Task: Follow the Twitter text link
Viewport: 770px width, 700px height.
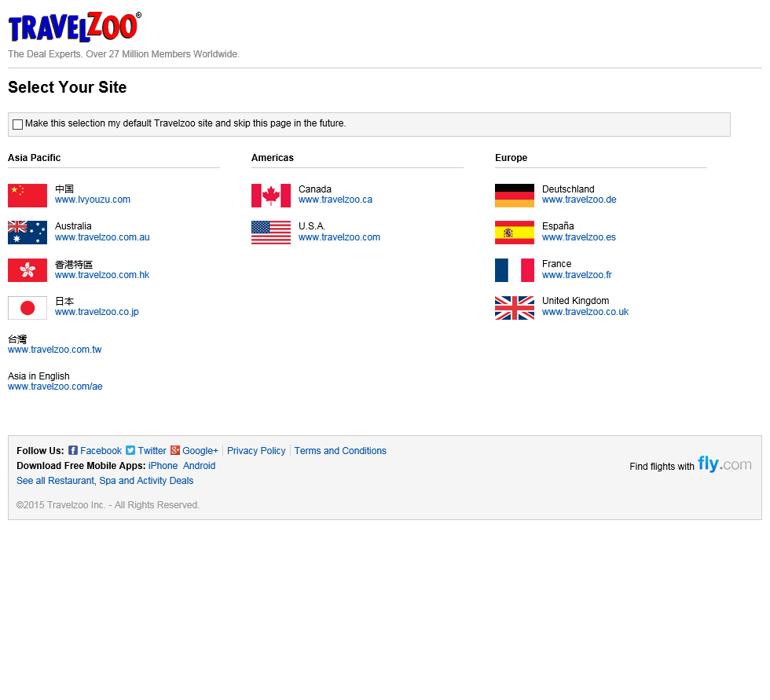Action: [x=152, y=451]
